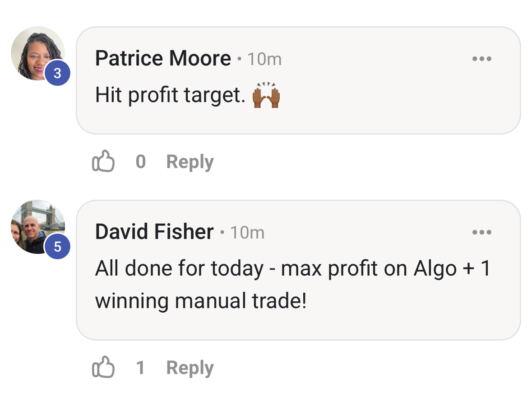This screenshot has height=398, width=532.
Task: Open David Fisher's profile via name link
Action: coord(154,232)
